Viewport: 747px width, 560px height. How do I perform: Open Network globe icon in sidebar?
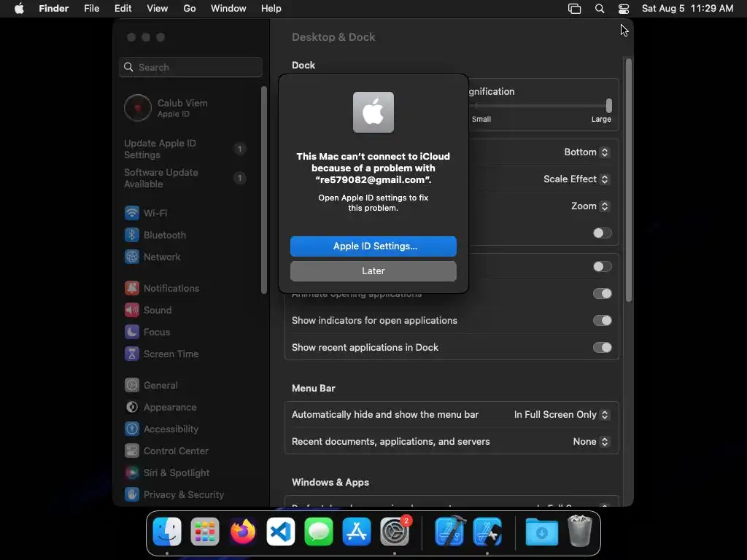click(132, 257)
